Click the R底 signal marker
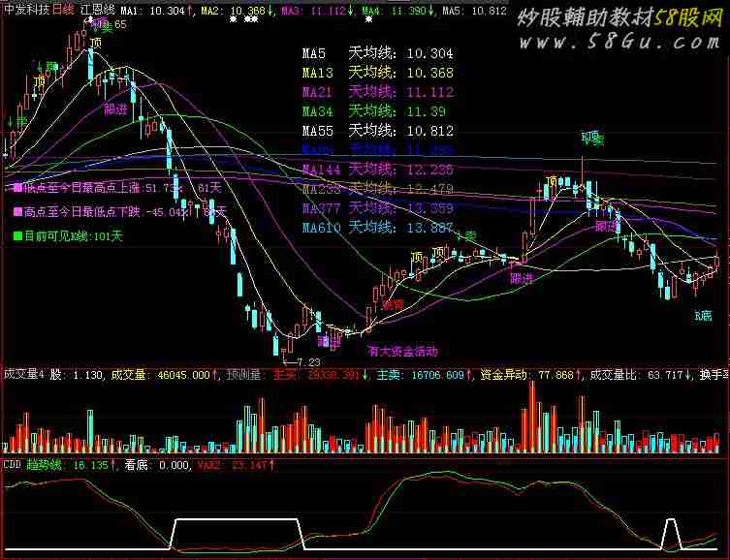This screenshot has width=730, height=560. (x=703, y=316)
